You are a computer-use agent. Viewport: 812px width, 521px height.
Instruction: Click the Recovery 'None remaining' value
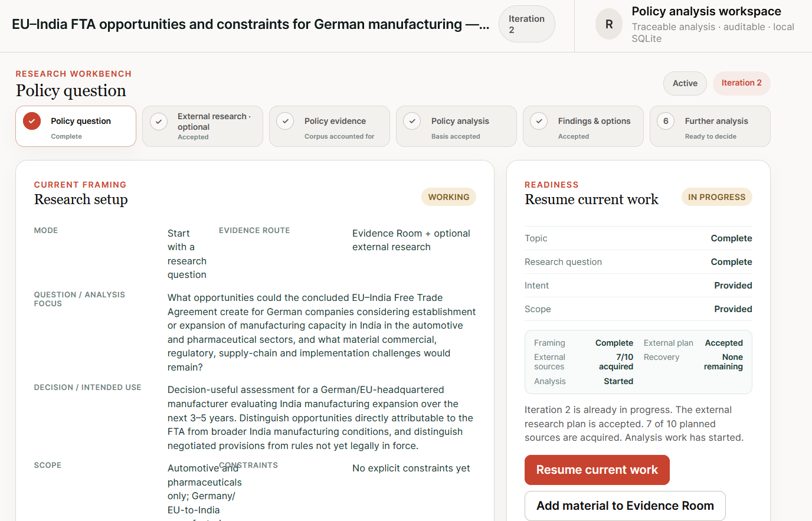click(723, 362)
